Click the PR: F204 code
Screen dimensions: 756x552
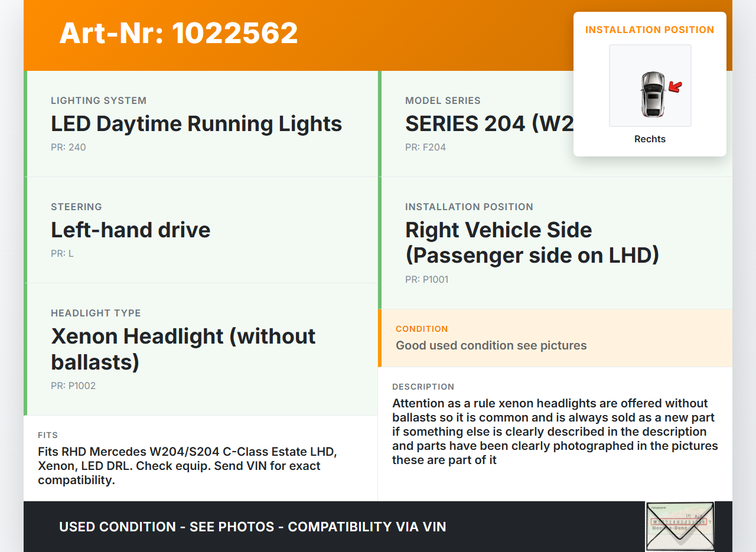tap(425, 148)
